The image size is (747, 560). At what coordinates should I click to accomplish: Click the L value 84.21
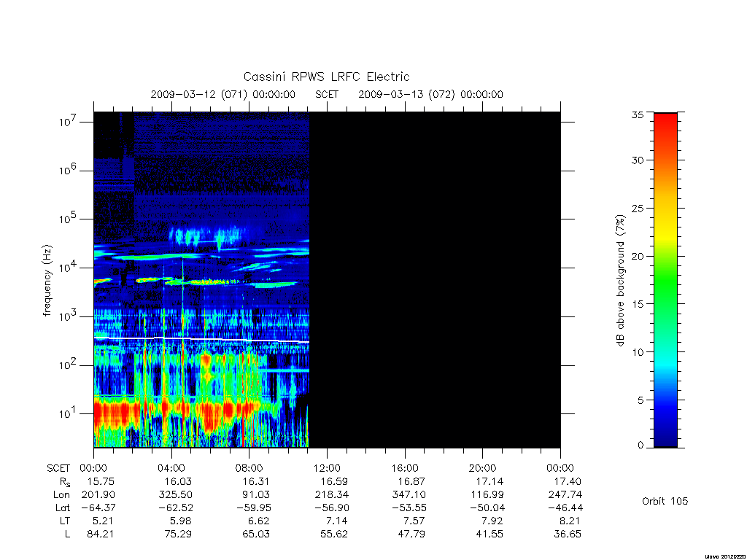[x=101, y=534]
